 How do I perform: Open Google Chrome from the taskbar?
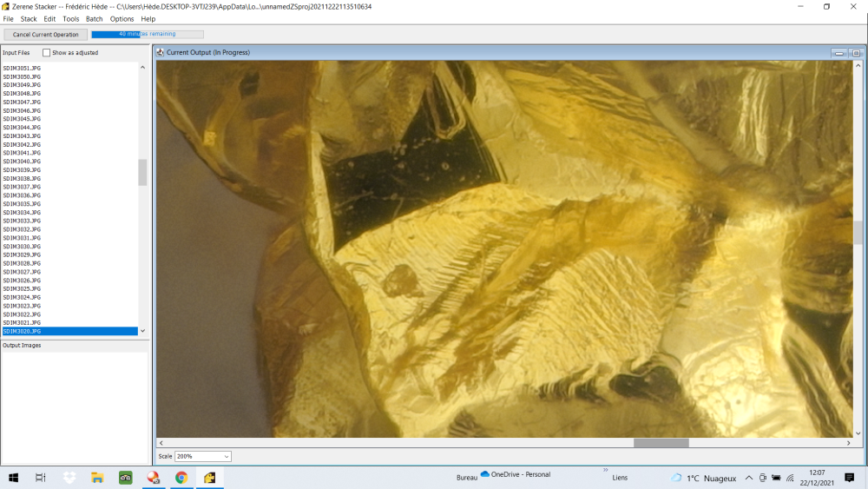point(181,478)
